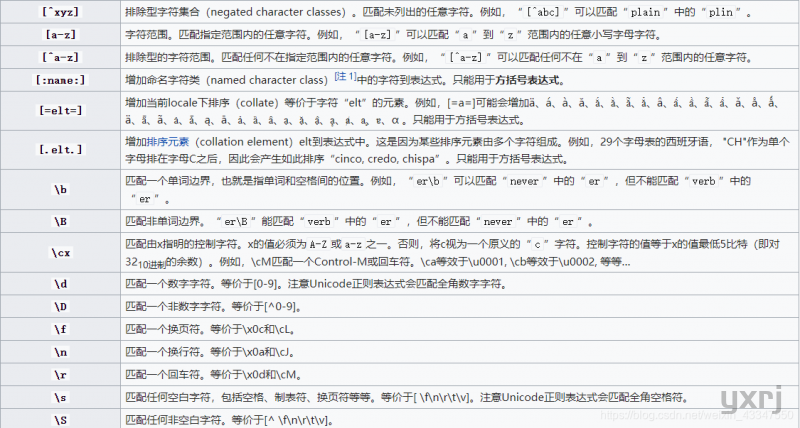
Task: Select the [.elt.] table cell
Action: pos(60,150)
